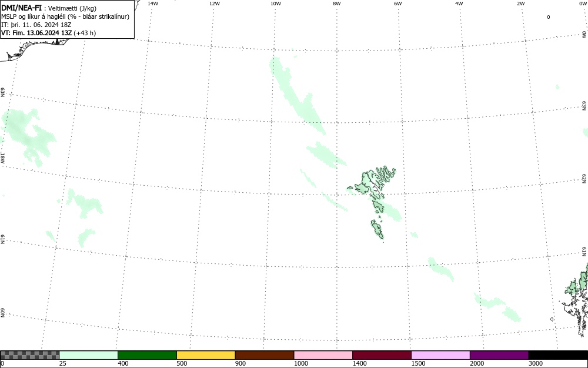Click the "1000" legend value
This screenshot has width=588, height=368.
click(x=301, y=363)
